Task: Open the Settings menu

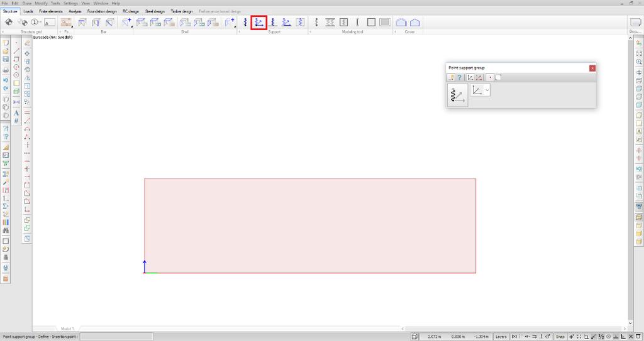Action: pos(70,3)
